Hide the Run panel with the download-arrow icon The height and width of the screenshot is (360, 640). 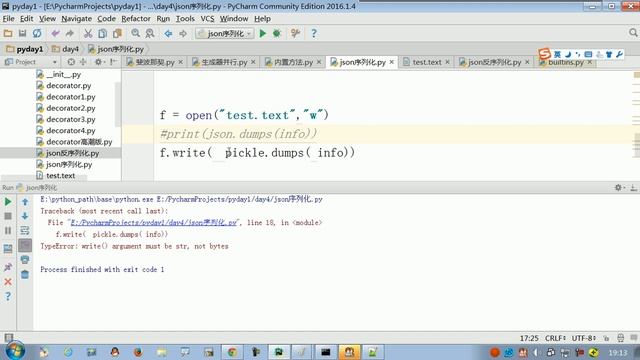tap(633, 187)
